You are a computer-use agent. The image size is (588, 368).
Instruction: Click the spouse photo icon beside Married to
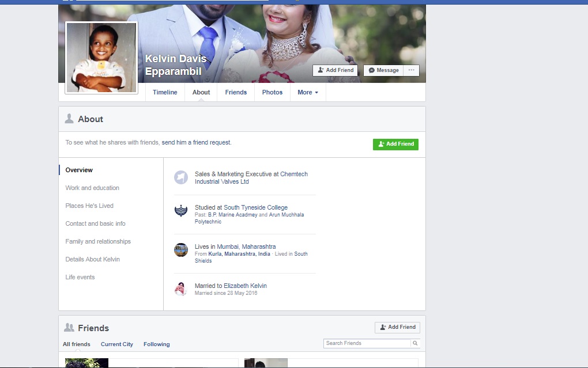(181, 289)
